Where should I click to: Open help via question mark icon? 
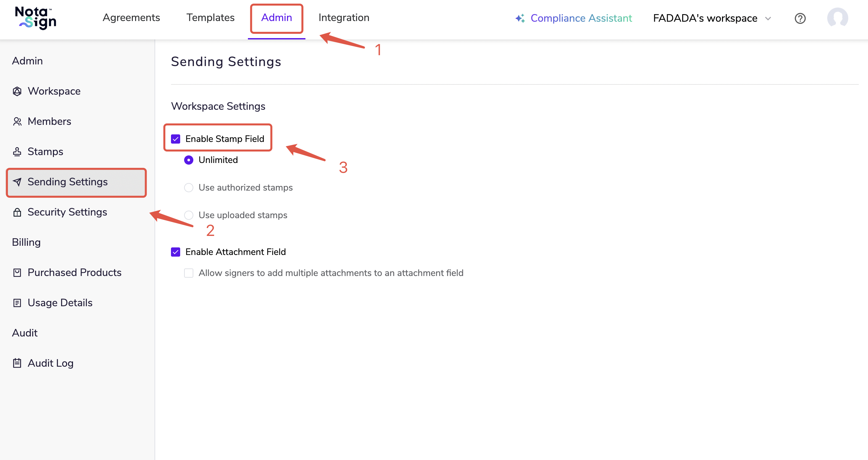point(800,18)
